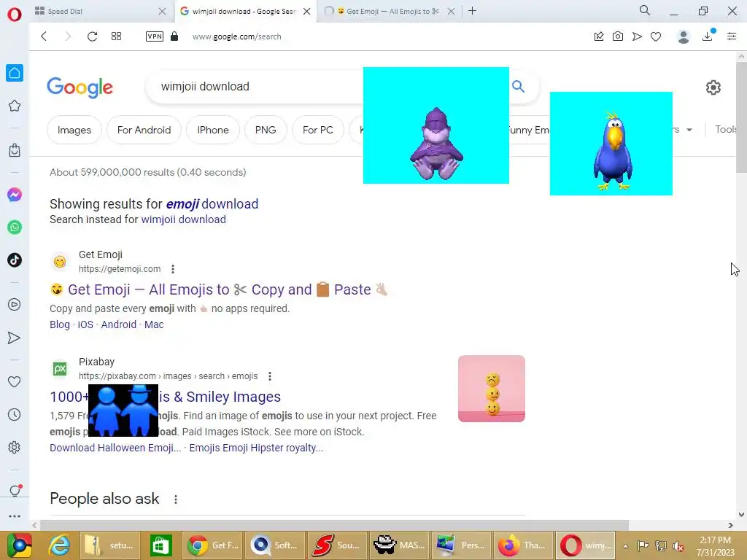Open the Get Emoji Blog sublink

(x=60, y=324)
